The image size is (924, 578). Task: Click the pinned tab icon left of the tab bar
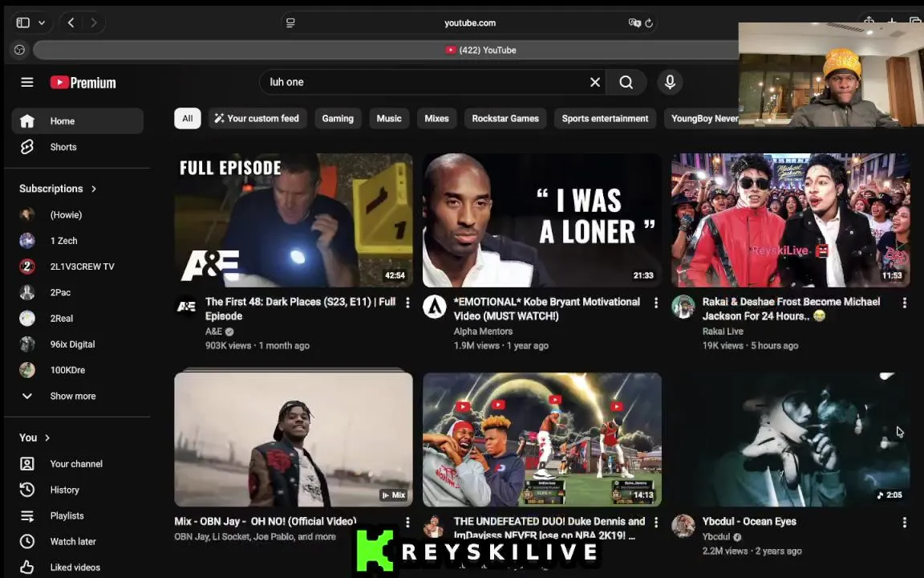pos(19,50)
